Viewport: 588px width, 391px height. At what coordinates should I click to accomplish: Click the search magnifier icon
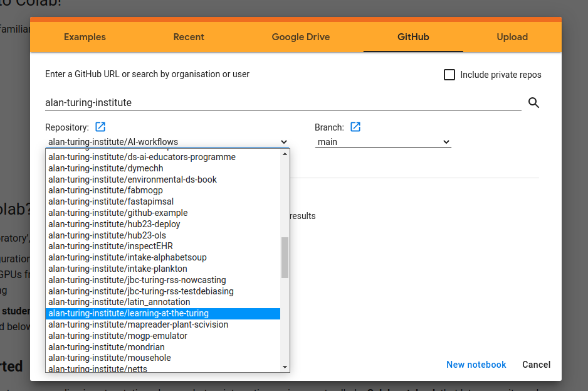[533, 102]
